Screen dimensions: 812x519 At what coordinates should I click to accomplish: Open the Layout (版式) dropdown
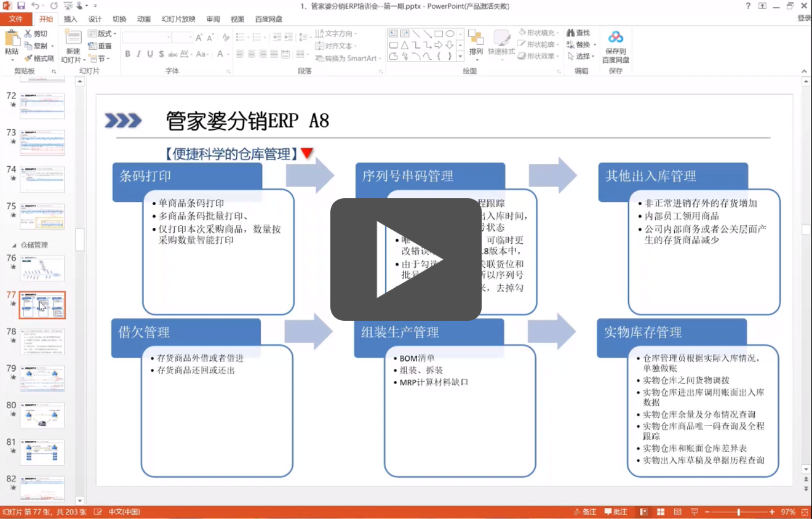(x=102, y=34)
